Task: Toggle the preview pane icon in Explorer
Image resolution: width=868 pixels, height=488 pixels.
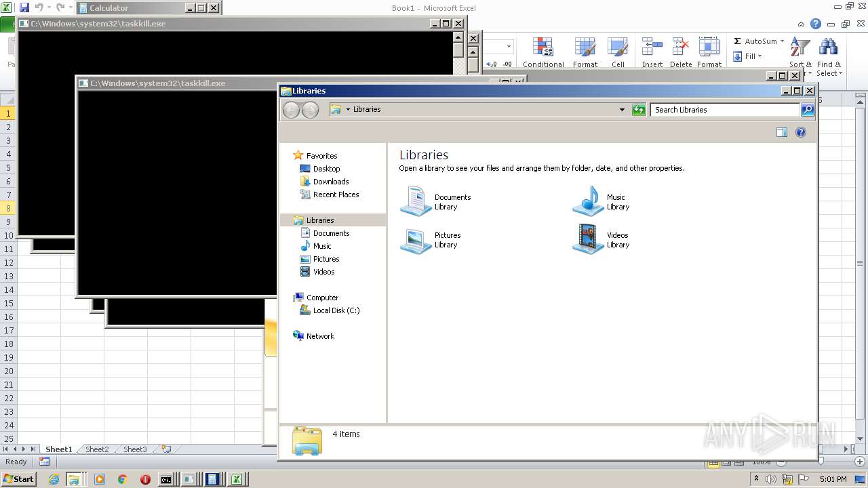Action: coord(782,133)
